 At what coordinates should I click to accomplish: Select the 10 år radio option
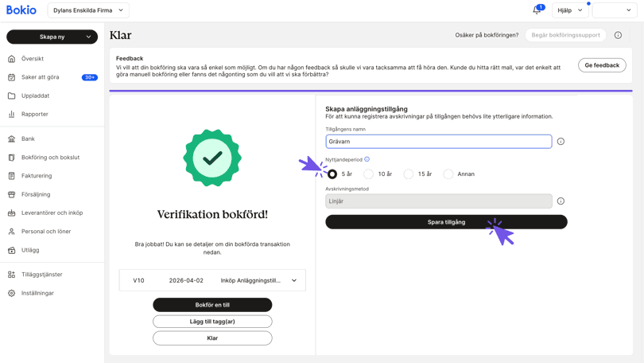(369, 174)
